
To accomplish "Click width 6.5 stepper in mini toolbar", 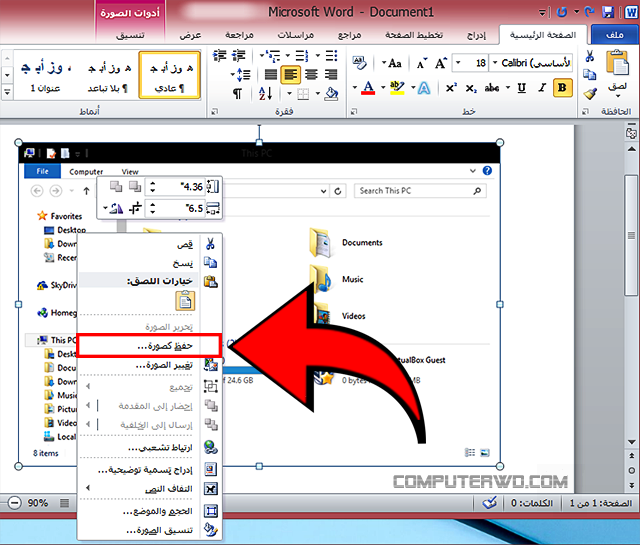I will [153, 208].
